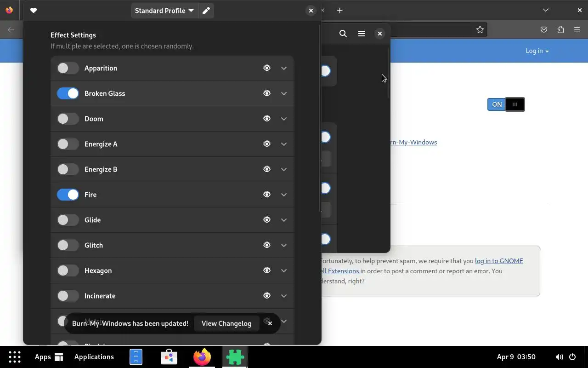
Task: Preview the Glide effect with eye icon
Action: [267, 220]
